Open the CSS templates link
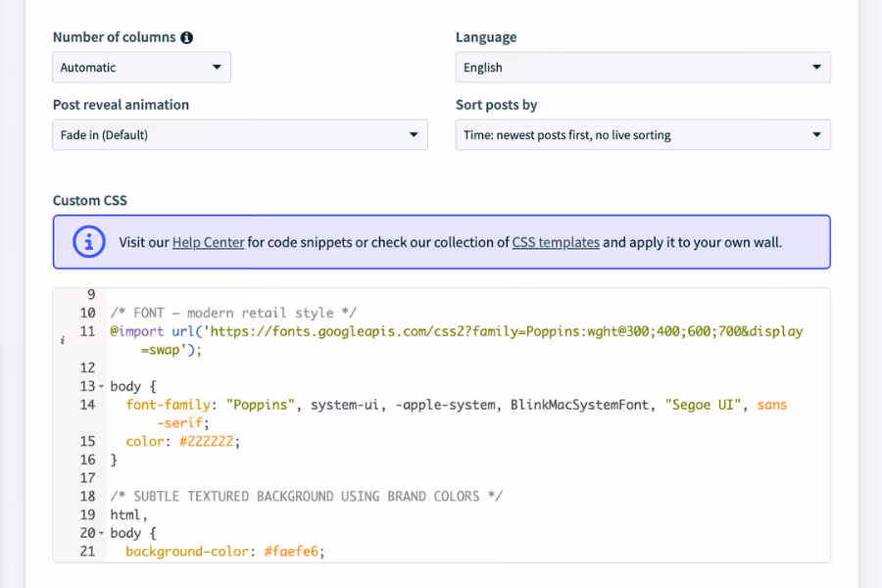This screenshot has height=588, width=882. [556, 242]
